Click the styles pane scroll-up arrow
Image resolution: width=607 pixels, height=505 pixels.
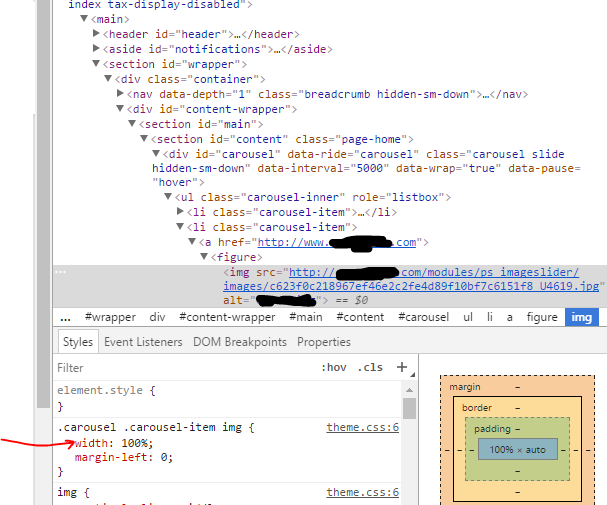point(409,390)
